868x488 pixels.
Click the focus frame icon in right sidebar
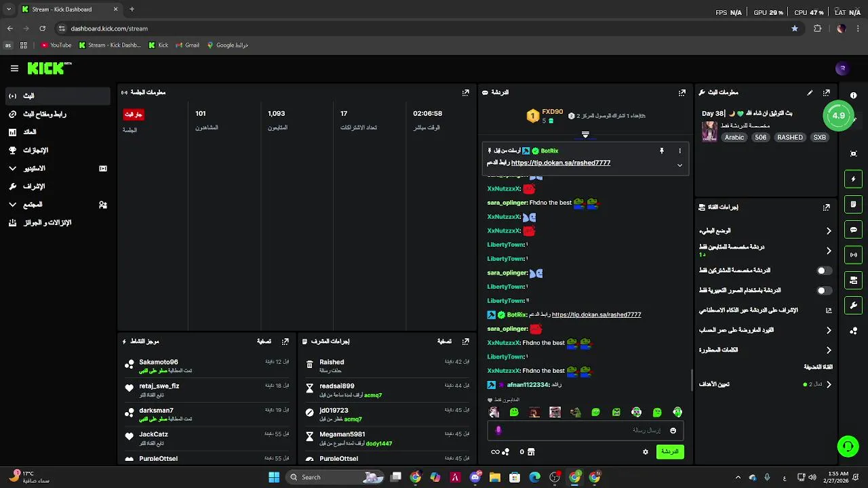point(854,154)
